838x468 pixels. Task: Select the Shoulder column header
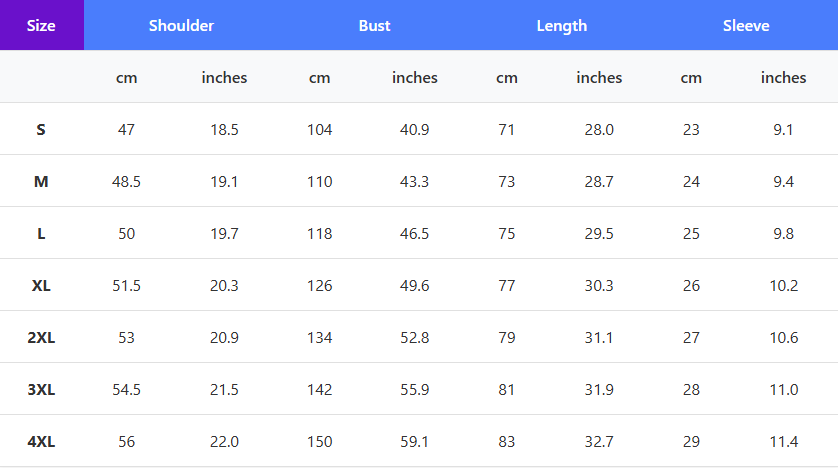[x=181, y=25]
